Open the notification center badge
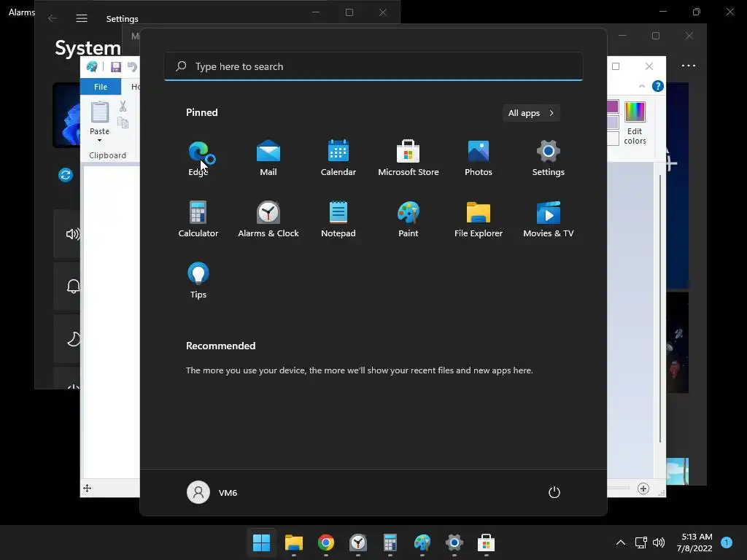 pyautogui.click(x=727, y=542)
